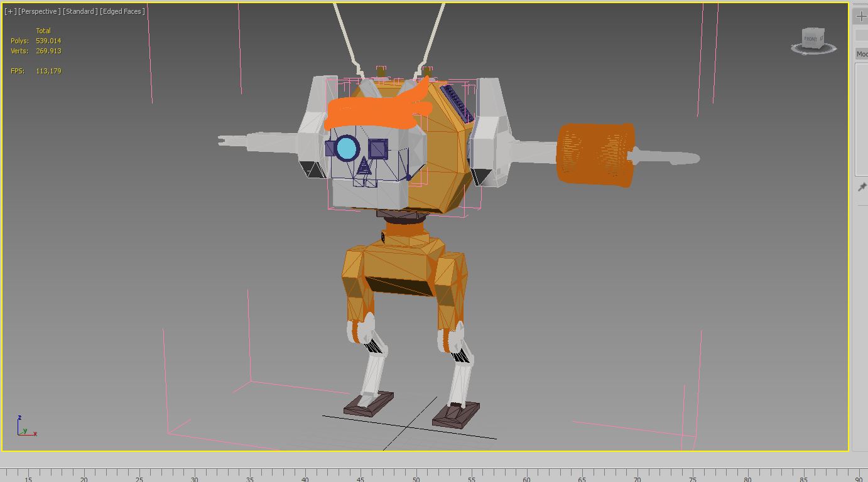Switch to the Create tab plus icon

(861, 16)
